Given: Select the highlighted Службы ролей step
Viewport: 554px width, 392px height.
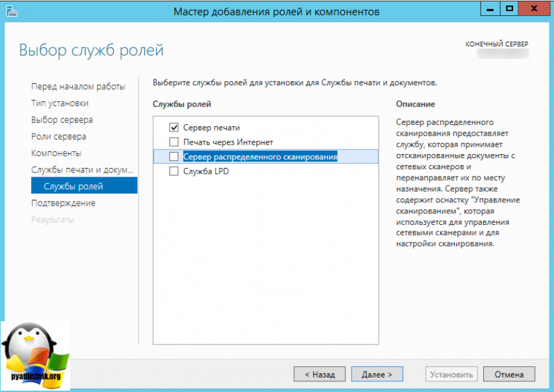Looking at the screenshot, I should coord(84,186).
